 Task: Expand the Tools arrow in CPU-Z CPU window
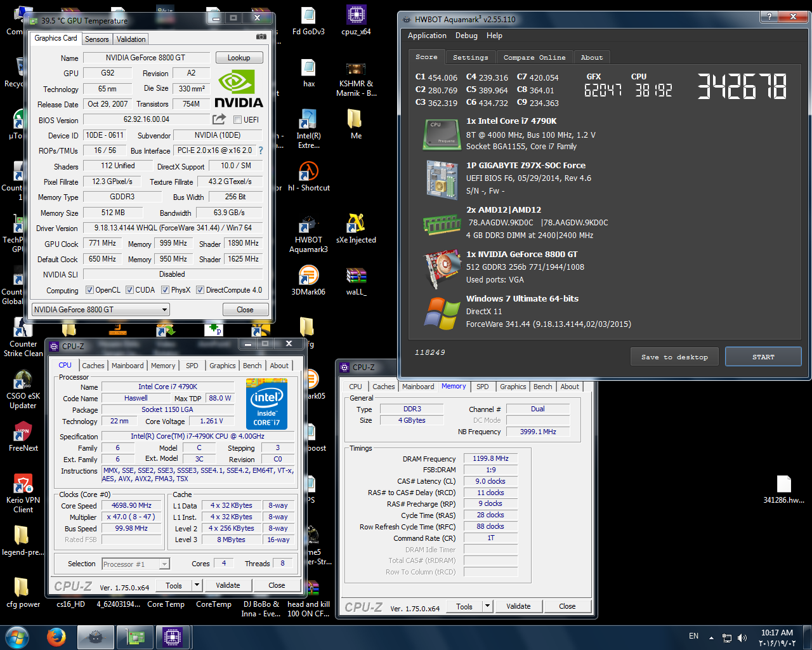197,585
